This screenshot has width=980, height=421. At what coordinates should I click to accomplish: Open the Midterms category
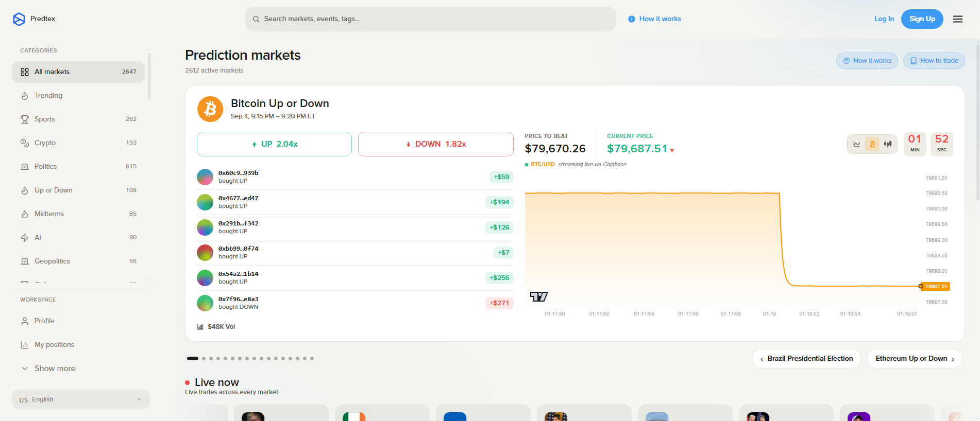tap(78, 214)
